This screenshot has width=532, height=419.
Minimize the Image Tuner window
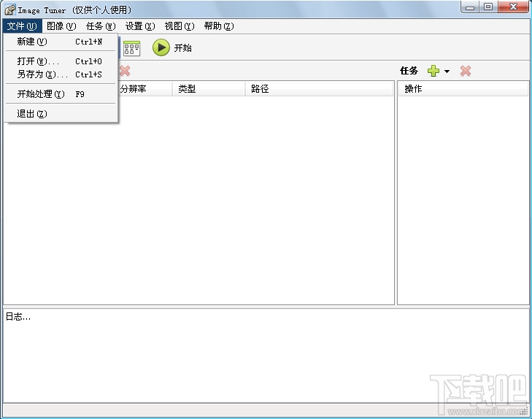coord(470,7)
